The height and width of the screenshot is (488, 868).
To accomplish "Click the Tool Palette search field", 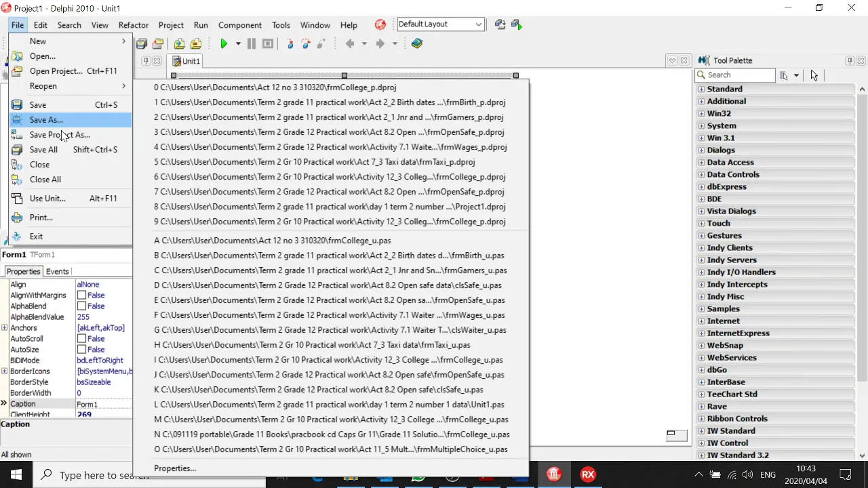I will 734,75.
